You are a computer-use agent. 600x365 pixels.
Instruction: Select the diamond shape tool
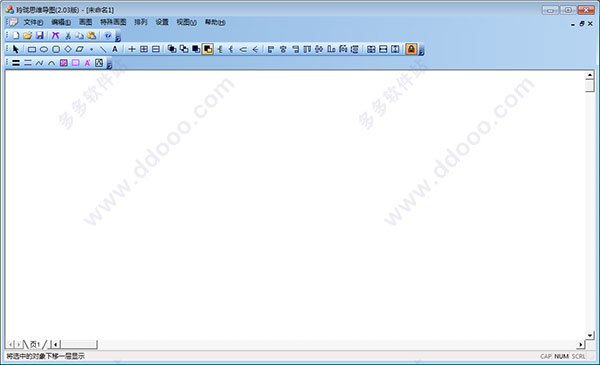(x=68, y=49)
